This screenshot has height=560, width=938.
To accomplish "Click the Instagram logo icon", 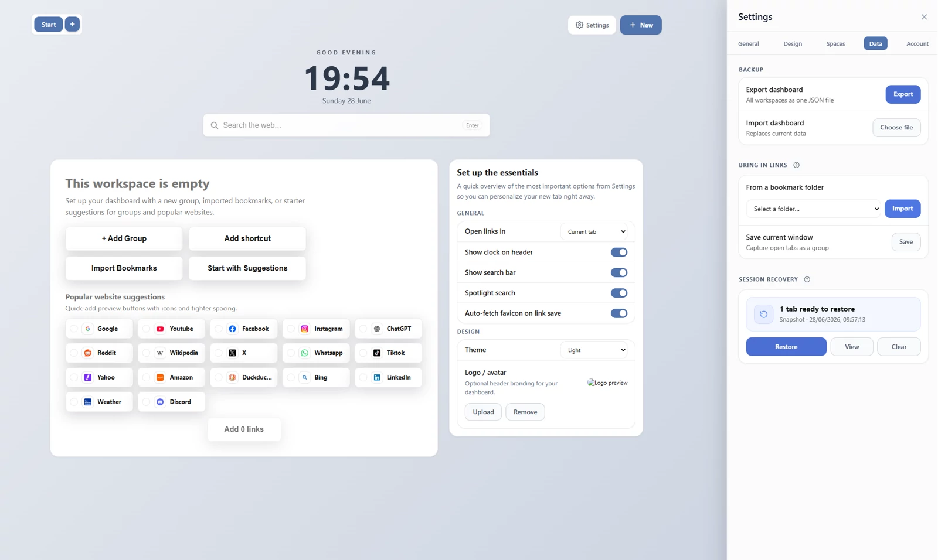I will 305,329.
